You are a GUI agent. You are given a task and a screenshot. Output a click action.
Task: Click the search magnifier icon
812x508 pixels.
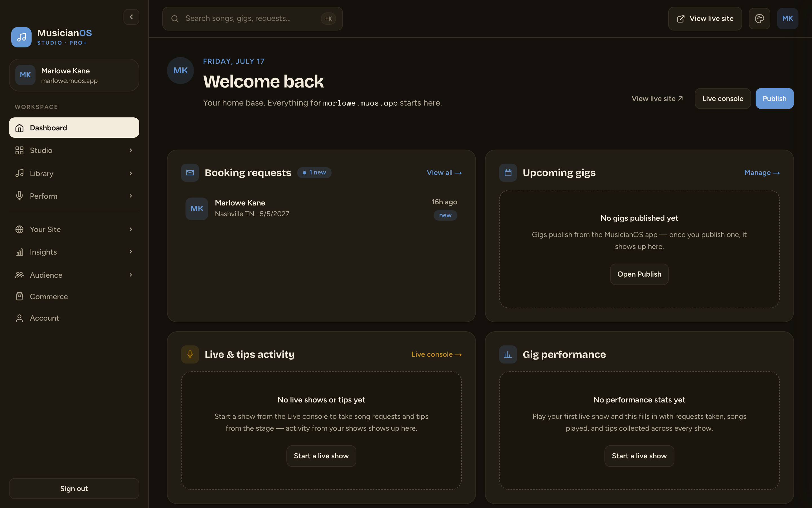[x=175, y=19]
